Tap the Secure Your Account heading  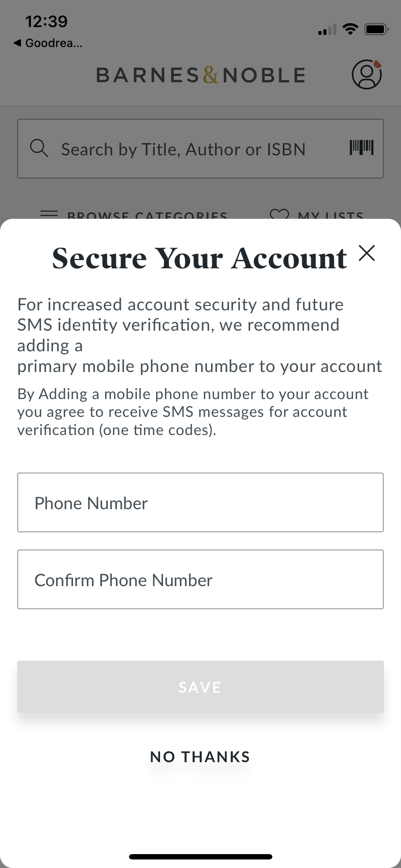coord(199,258)
